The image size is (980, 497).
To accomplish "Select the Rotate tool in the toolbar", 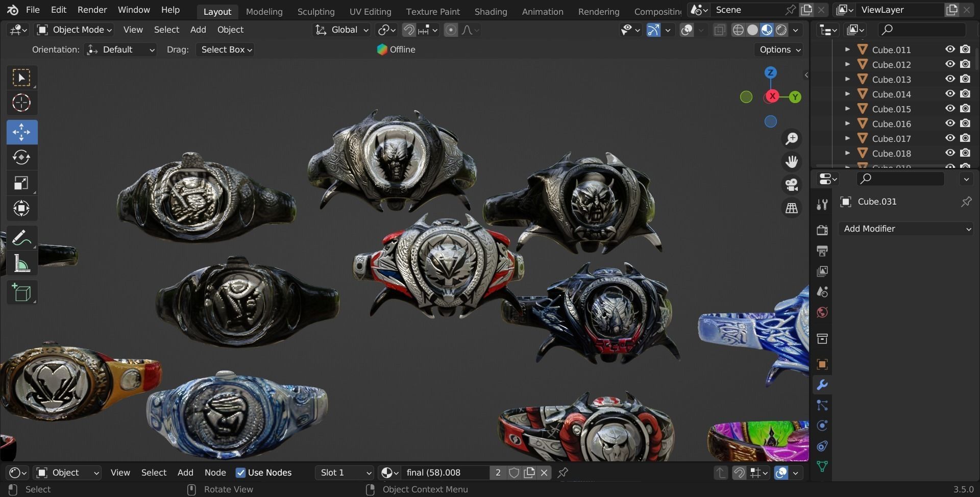I will 21,157.
